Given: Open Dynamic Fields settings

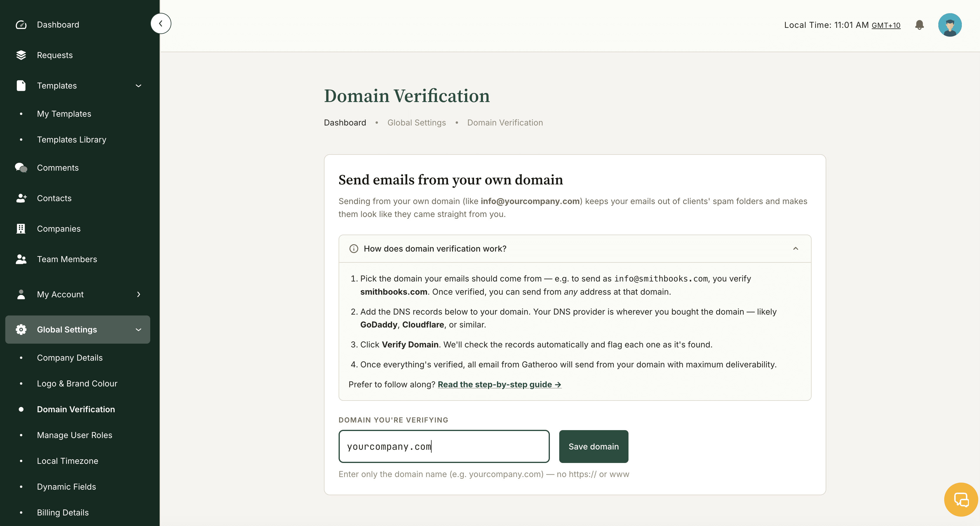Looking at the screenshot, I should pyautogui.click(x=66, y=487).
